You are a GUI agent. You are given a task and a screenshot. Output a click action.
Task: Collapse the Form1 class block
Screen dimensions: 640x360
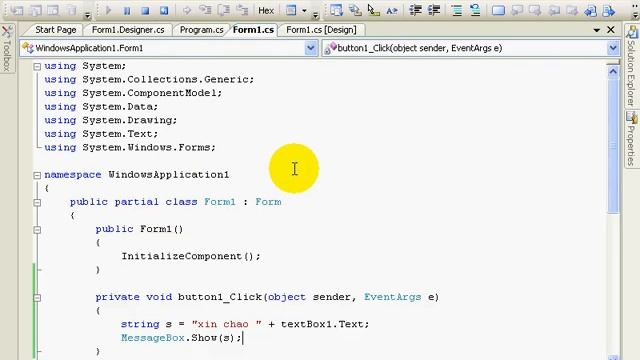click(37, 202)
